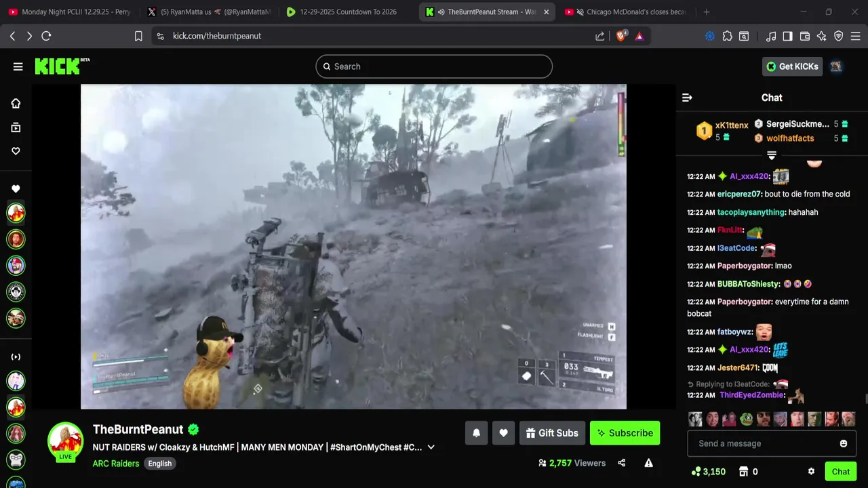Screen dimensions: 868x488
Task: Open the emoji picker in message box
Action: pos(844,443)
